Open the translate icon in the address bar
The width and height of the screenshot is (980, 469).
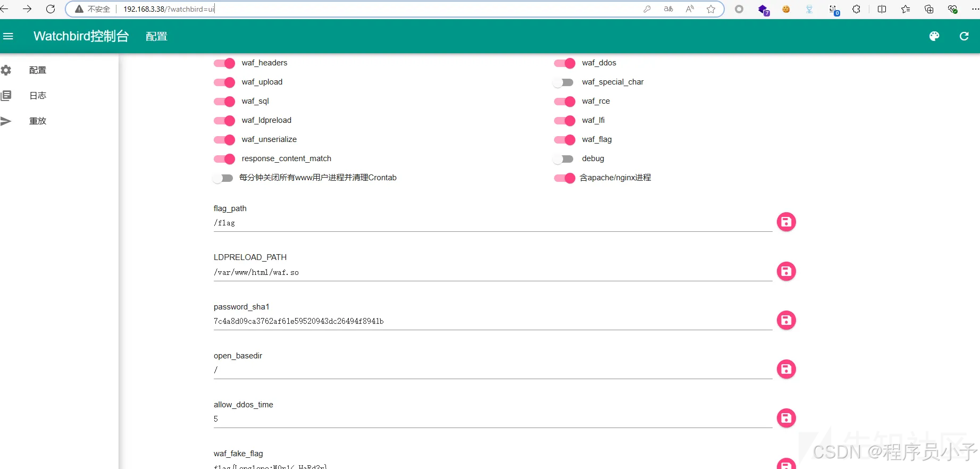pyautogui.click(x=668, y=9)
